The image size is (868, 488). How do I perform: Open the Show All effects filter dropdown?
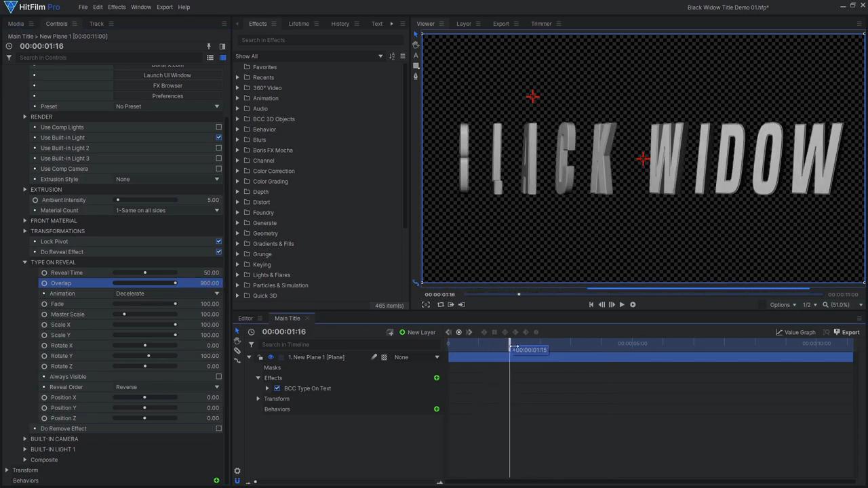pyautogui.click(x=309, y=56)
